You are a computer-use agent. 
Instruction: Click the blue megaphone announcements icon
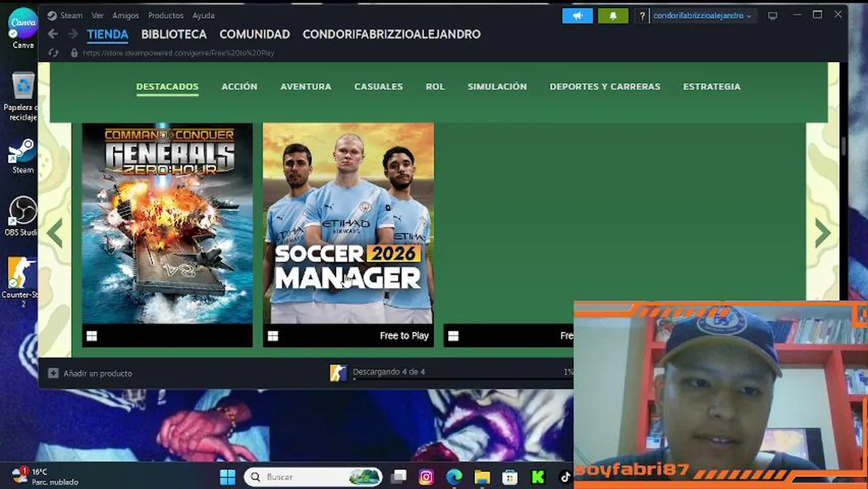577,16
